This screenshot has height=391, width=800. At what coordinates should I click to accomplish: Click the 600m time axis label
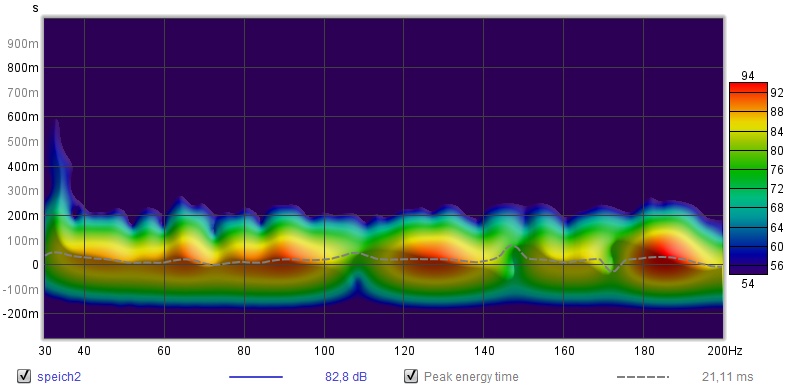(x=23, y=117)
